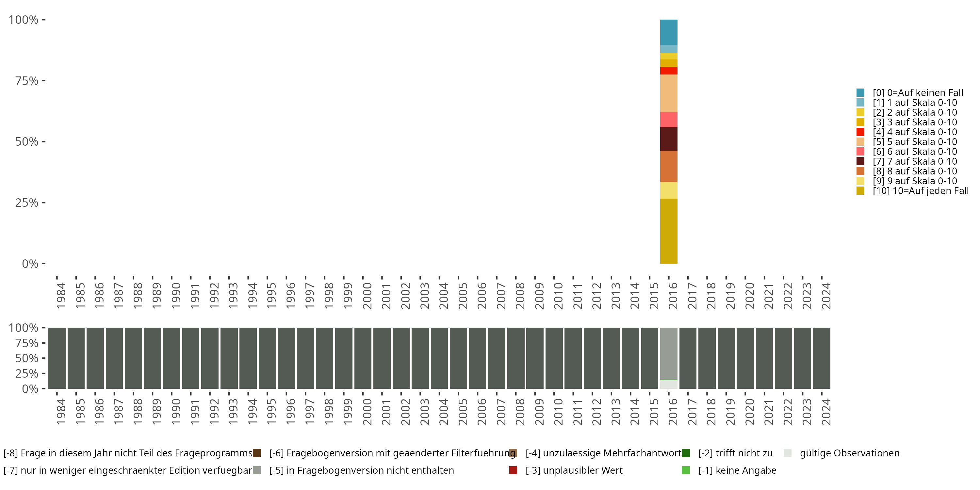Click the dark gray 2024 bar in lower chart
Screen dimensions: 980x490
(821, 358)
